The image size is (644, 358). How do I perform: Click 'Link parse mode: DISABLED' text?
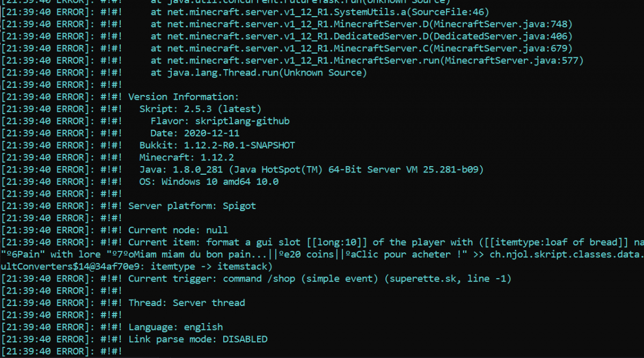(197, 339)
